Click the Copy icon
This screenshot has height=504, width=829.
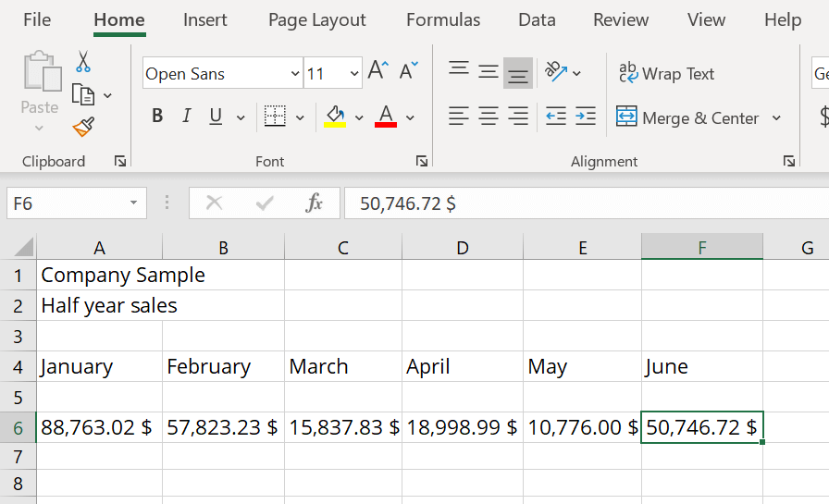click(83, 95)
